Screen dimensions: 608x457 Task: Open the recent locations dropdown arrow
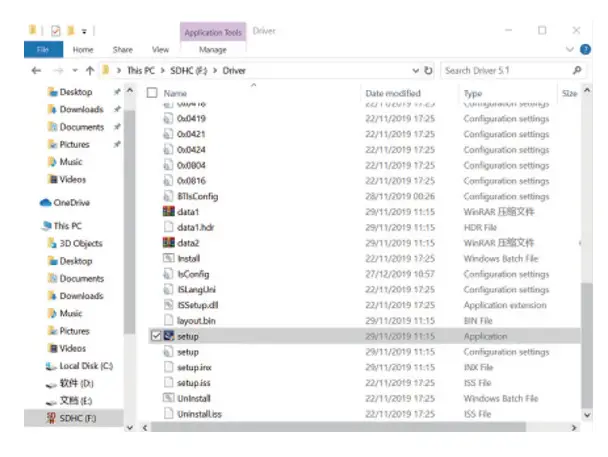pyautogui.click(x=75, y=71)
